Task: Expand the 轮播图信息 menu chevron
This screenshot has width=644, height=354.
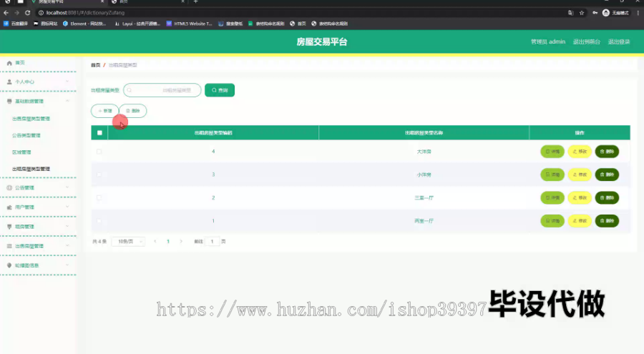Action: click(67, 265)
